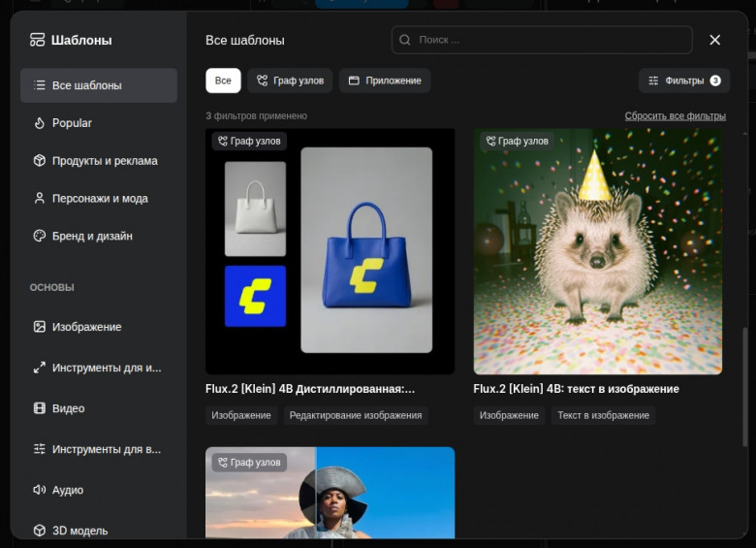Click the ОСНОВЫ section label
756x548 pixels.
pyautogui.click(x=52, y=287)
